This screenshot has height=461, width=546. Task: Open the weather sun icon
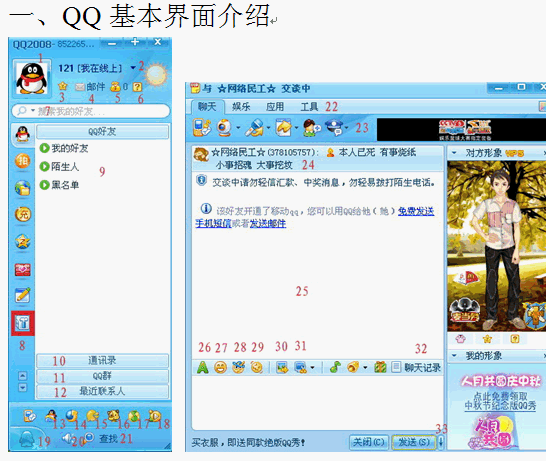[156, 74]
